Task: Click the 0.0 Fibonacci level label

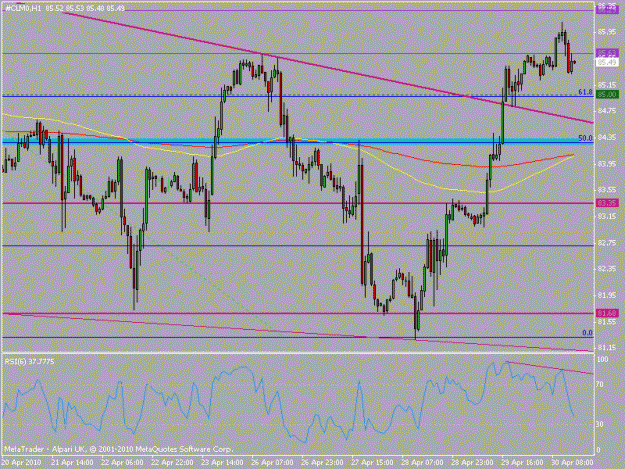Action: [587, 333]
